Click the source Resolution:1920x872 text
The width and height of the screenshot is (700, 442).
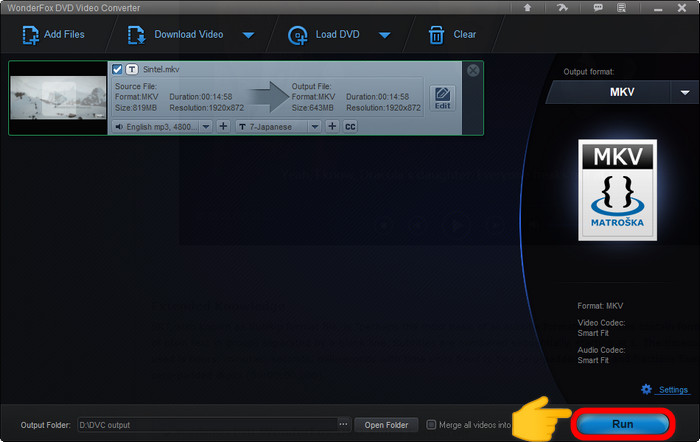pos(207,108)
